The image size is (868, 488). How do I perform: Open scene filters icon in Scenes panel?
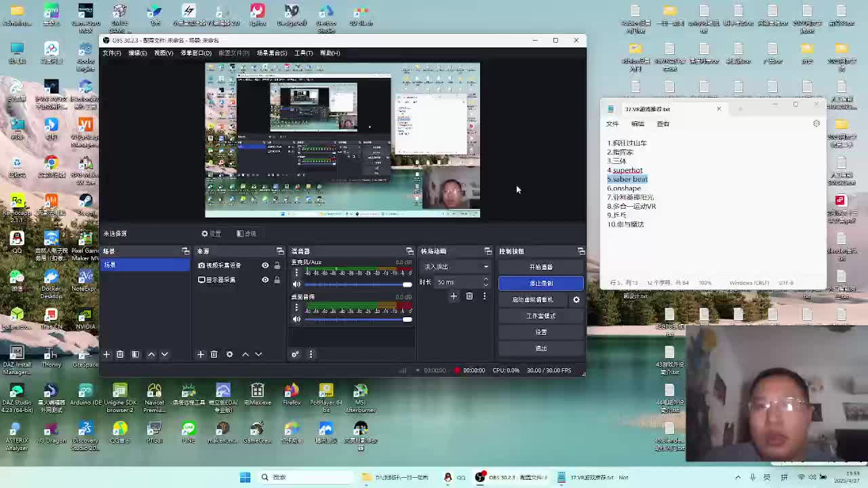coord(135,354)
